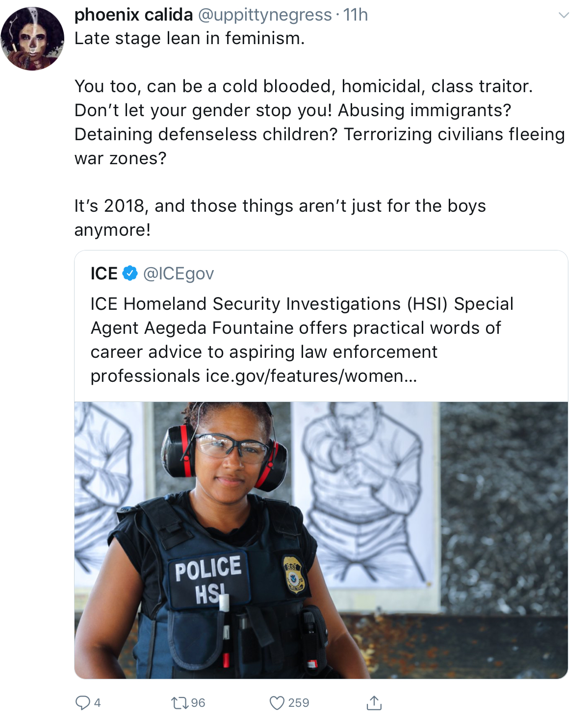Viewport: 588px width, 722px height.
Task: Open the @ICEgov handle
Action: coord(179,274)
